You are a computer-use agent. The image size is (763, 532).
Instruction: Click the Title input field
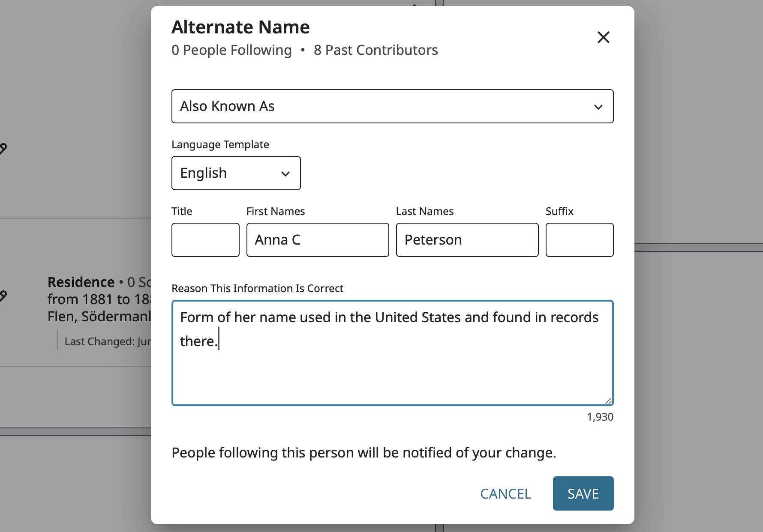click(205, 240)
